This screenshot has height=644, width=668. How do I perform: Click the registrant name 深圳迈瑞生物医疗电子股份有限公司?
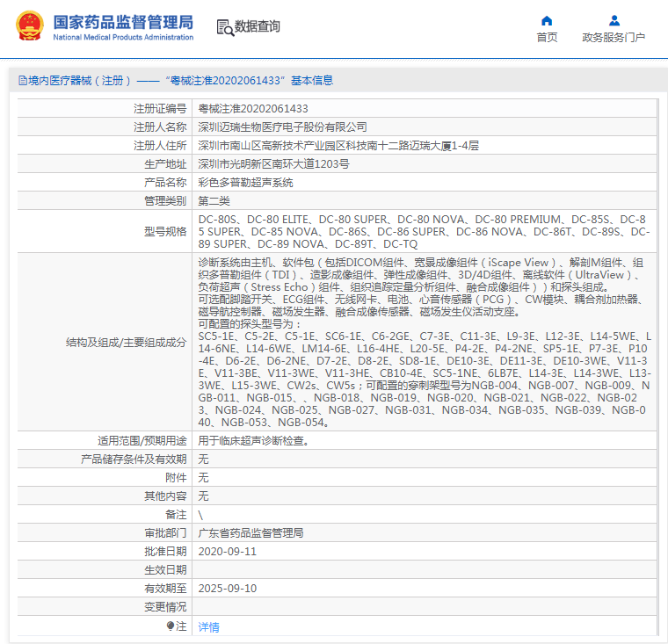pyautogui.click(x=282, y=127)
